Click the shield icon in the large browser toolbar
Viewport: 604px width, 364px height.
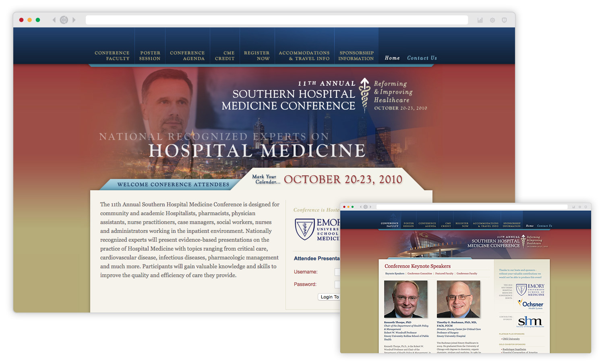point(504,20)
